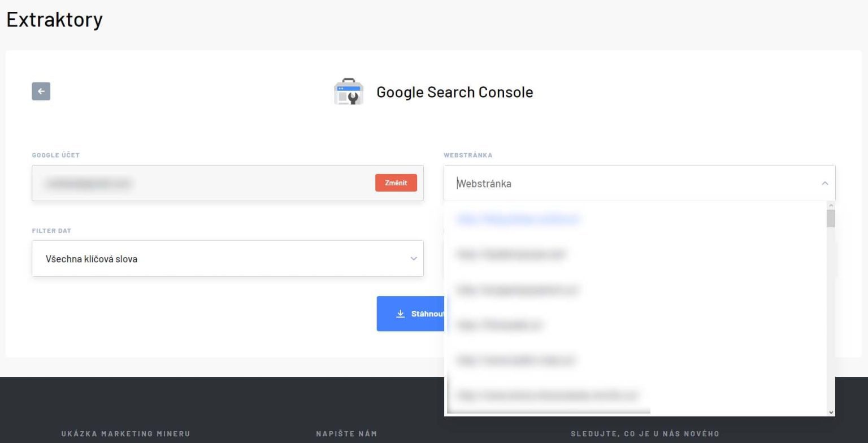868x443 pixels.
Task: Choose the last visible website option
Action: tap(548, 395)
